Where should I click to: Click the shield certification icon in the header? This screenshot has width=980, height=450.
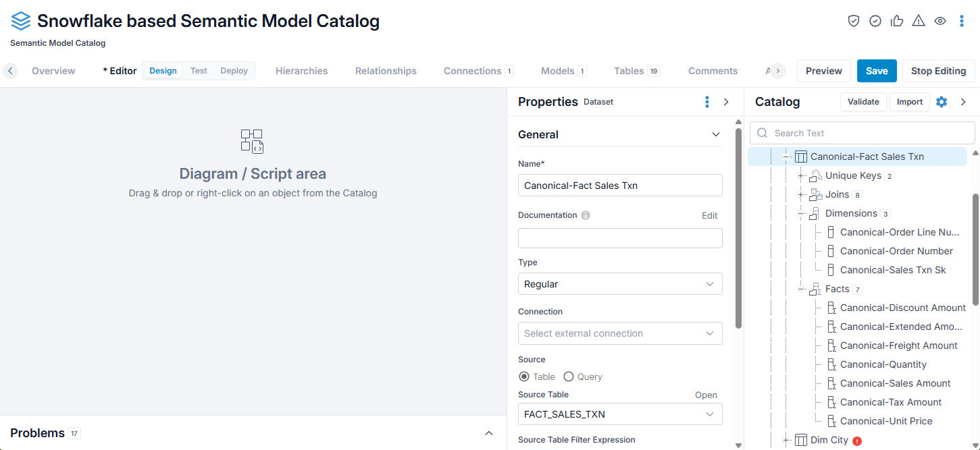coord(854,21)
